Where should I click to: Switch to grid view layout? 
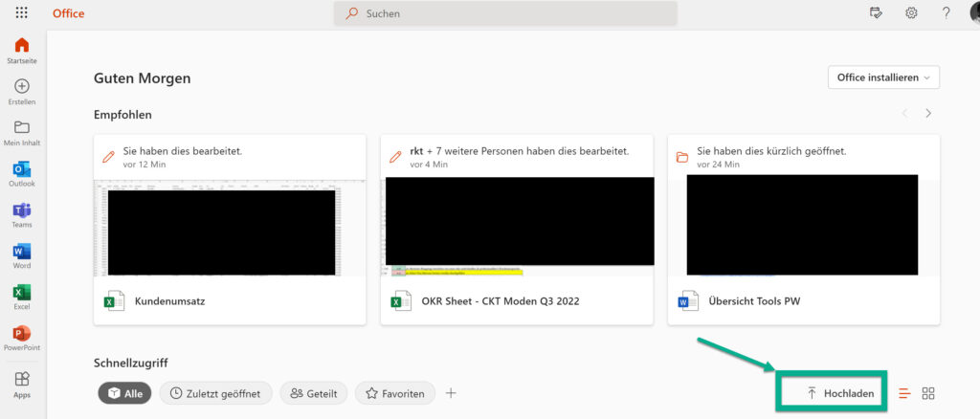click(x=927, y=393)
